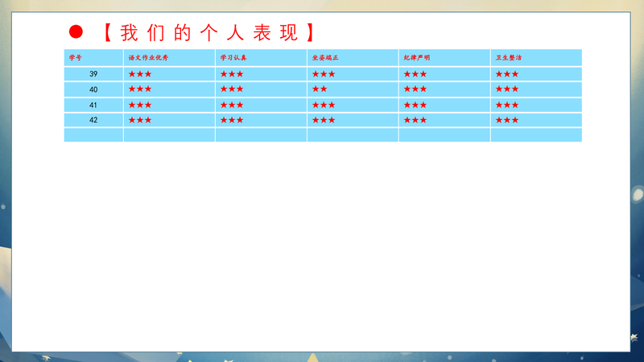Click the empty bottom cell under 卫生整洁
This screenshot has width=644, height=362.
pos(536,135)
